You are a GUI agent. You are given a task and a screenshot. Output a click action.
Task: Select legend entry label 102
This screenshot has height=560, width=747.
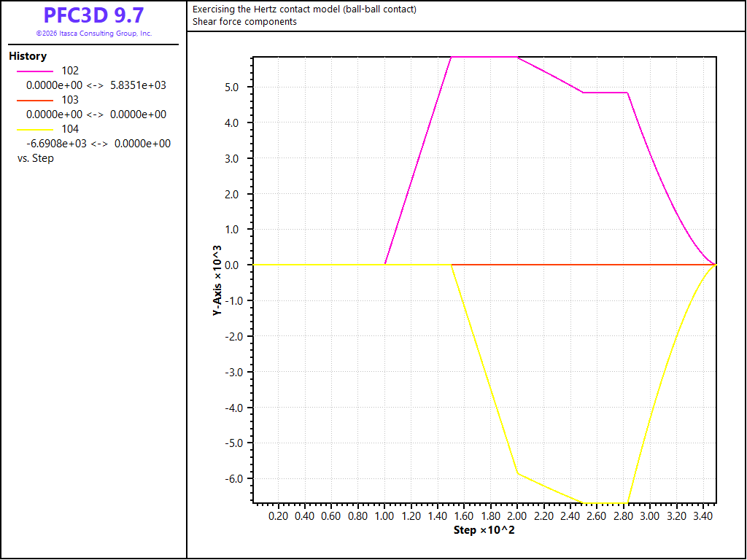click(70, 71)
